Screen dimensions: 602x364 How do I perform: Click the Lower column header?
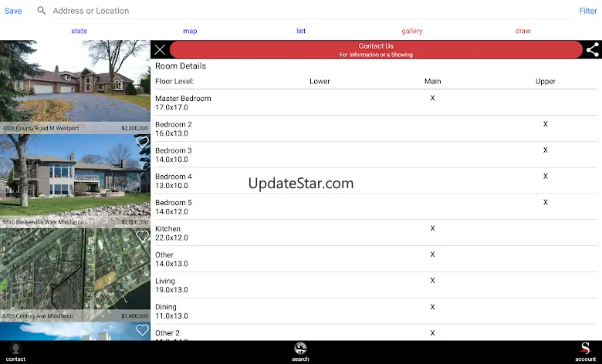320,81
